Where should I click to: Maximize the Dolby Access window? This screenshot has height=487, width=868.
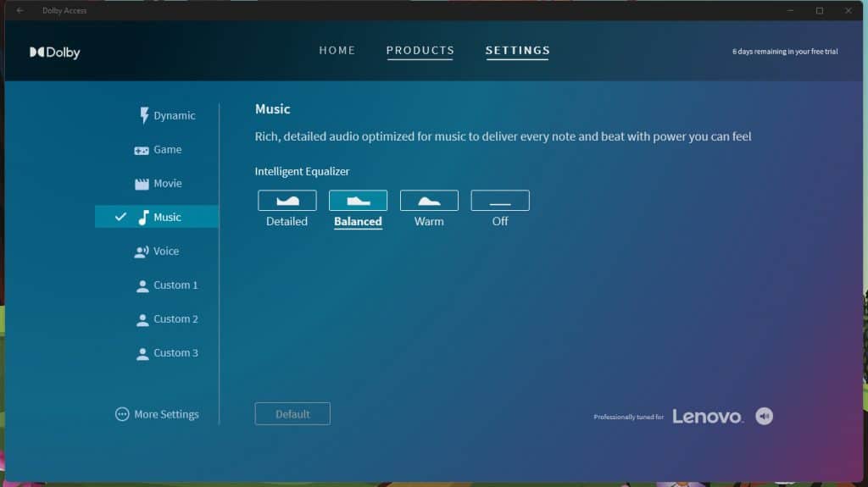click(x=820, y=10)
